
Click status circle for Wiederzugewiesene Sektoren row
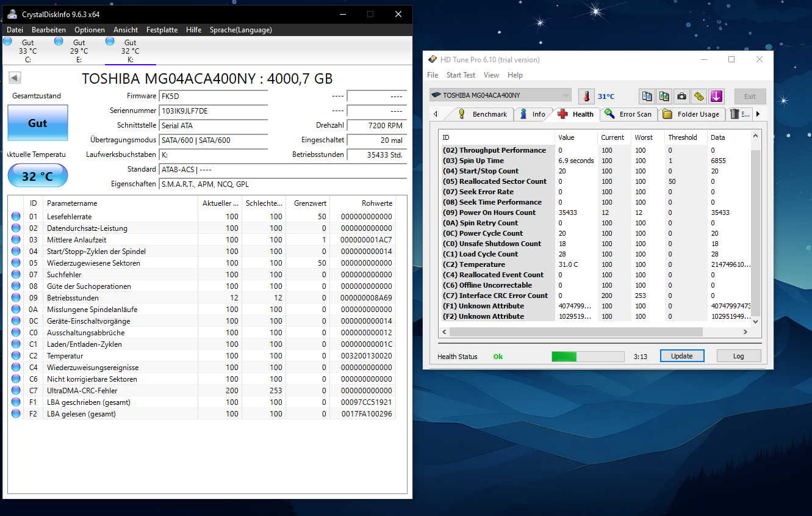[16, 263]
